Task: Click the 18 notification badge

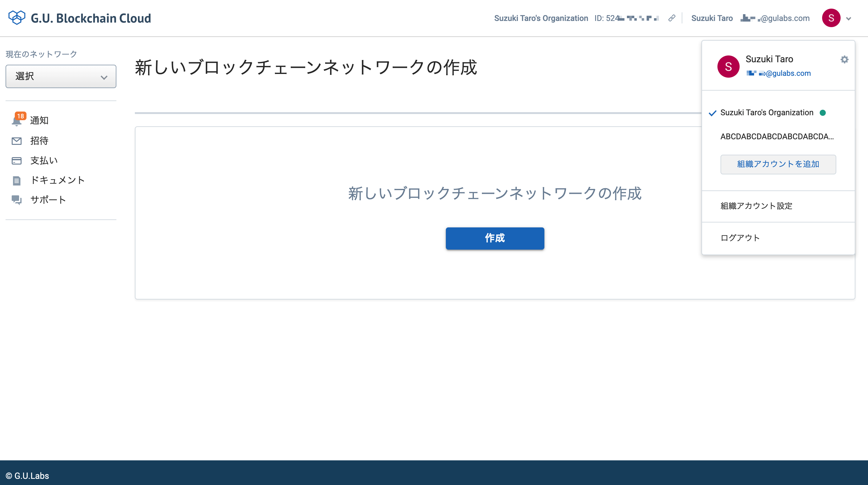Action: pos(21,116)
